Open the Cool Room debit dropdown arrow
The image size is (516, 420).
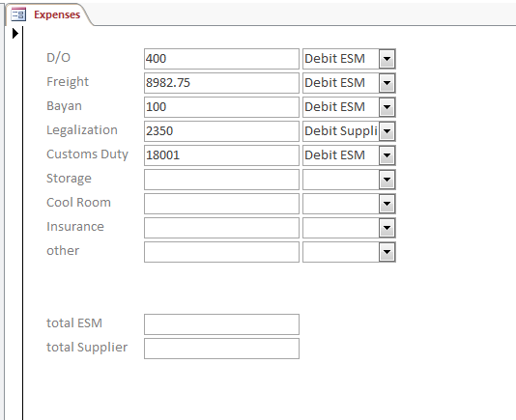point(387,204)
